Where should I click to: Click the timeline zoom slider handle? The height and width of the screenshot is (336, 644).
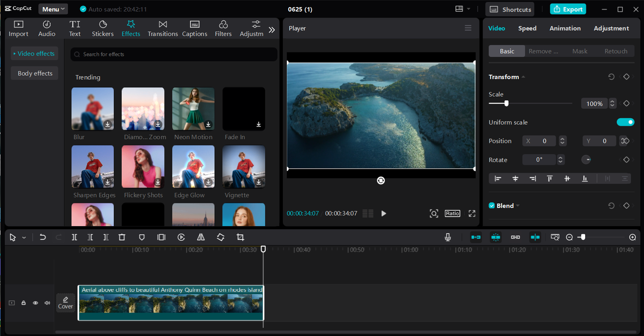click(x=583, y=237)
